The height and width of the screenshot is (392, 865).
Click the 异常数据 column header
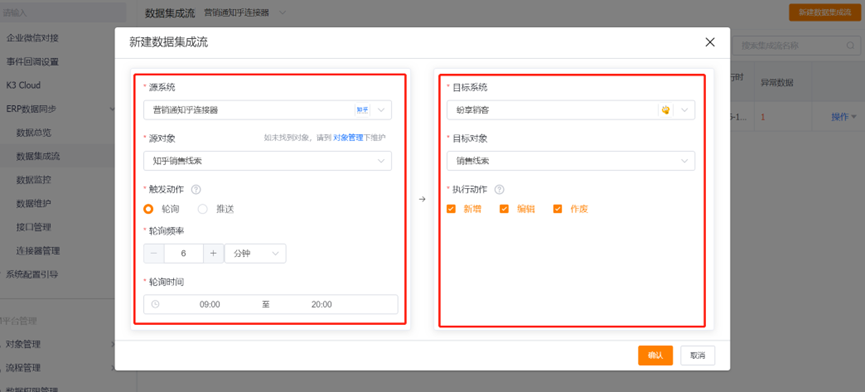pyautogui.click(x=777, y=83)
